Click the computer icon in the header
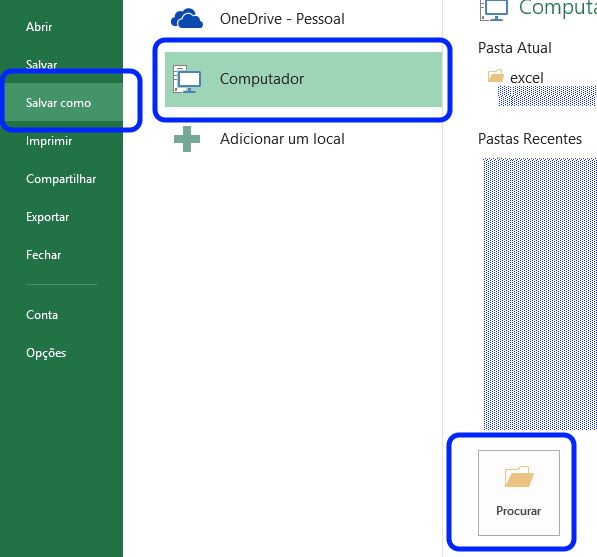Image resolution: width=597 pixels, height=557 pixels. 494,10
